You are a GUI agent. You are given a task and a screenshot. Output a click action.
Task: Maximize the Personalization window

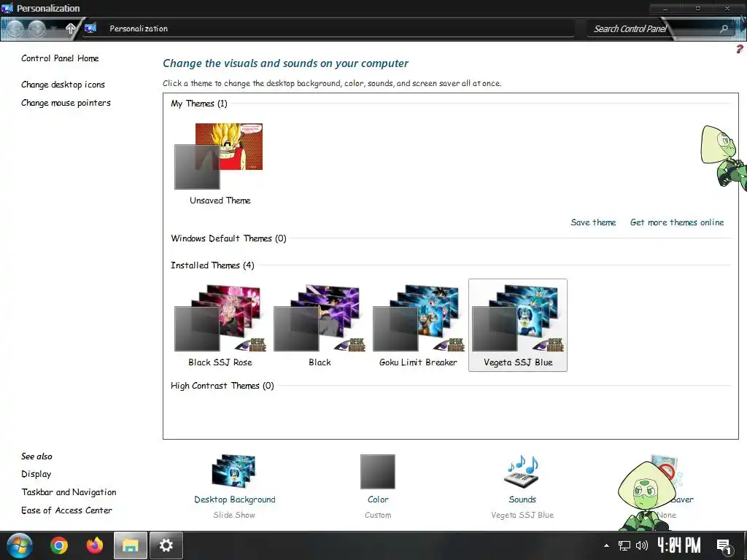[698, 9]
